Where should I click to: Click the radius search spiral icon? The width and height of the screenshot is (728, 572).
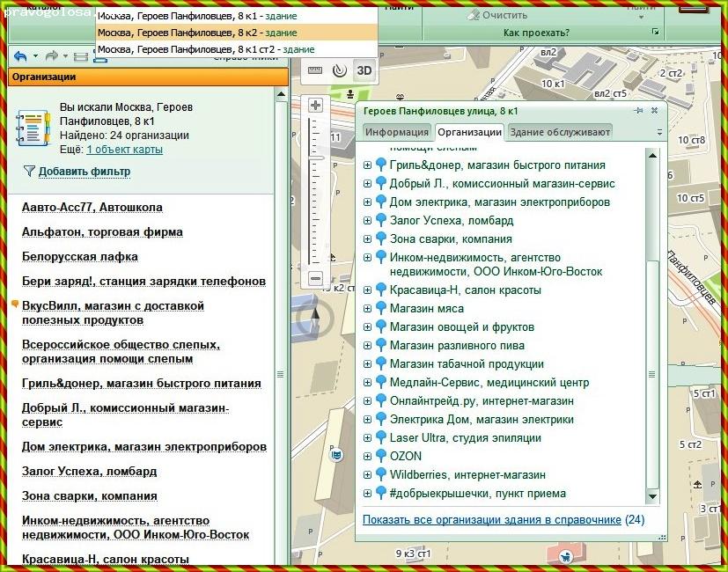tap(338, 71)
